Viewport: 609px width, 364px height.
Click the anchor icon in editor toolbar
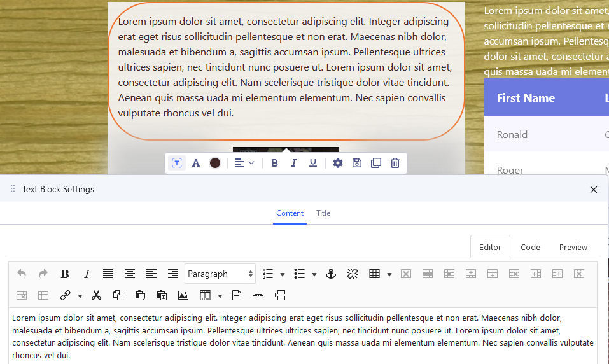click(331, 274)
